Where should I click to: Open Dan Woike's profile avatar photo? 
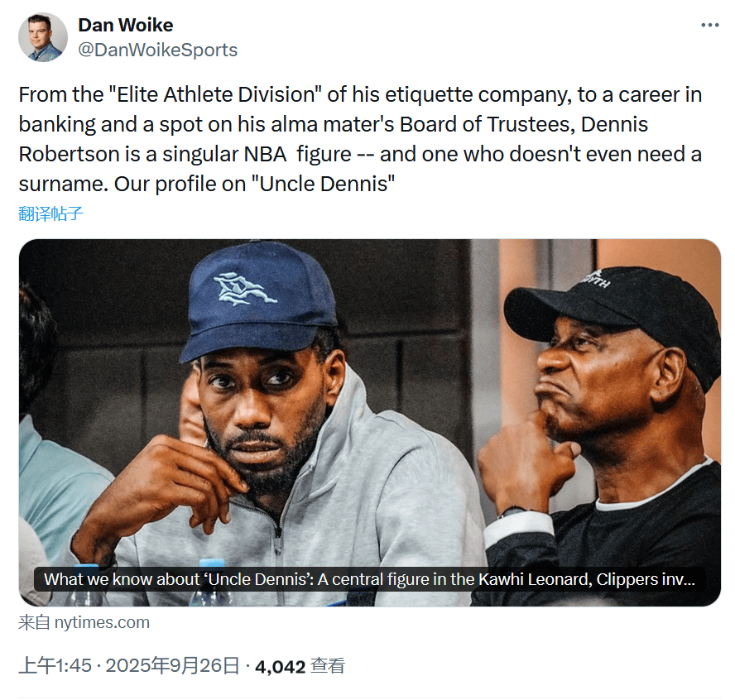[43, 37]
